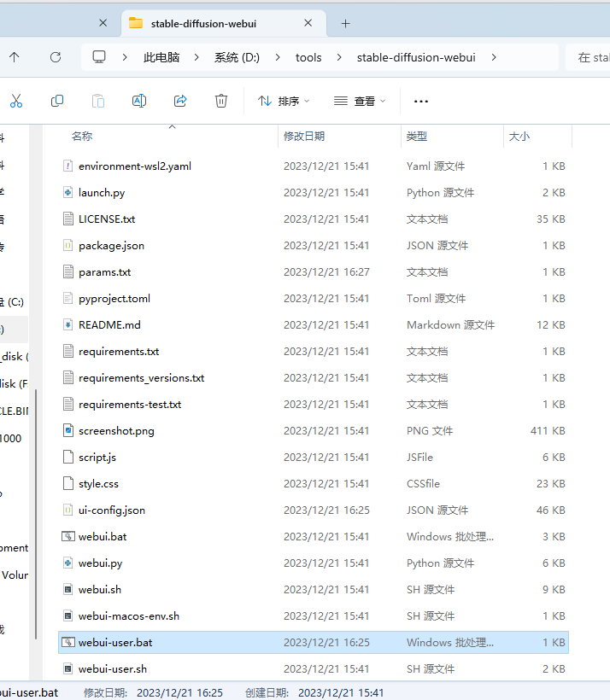610x700 pixels.
Task: Click the CSSfile type cell
Action: tap(423, 483)
